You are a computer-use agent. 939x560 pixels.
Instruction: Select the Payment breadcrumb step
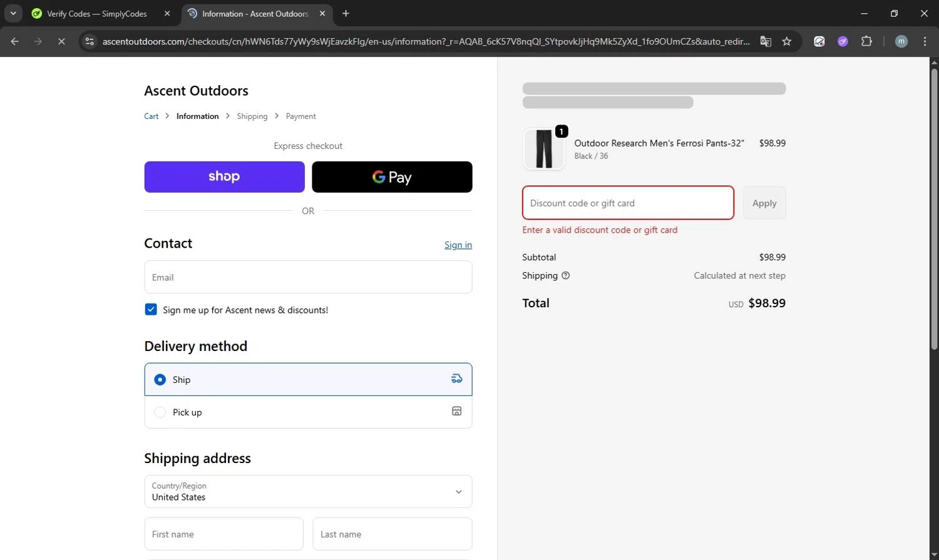[300, 116]
